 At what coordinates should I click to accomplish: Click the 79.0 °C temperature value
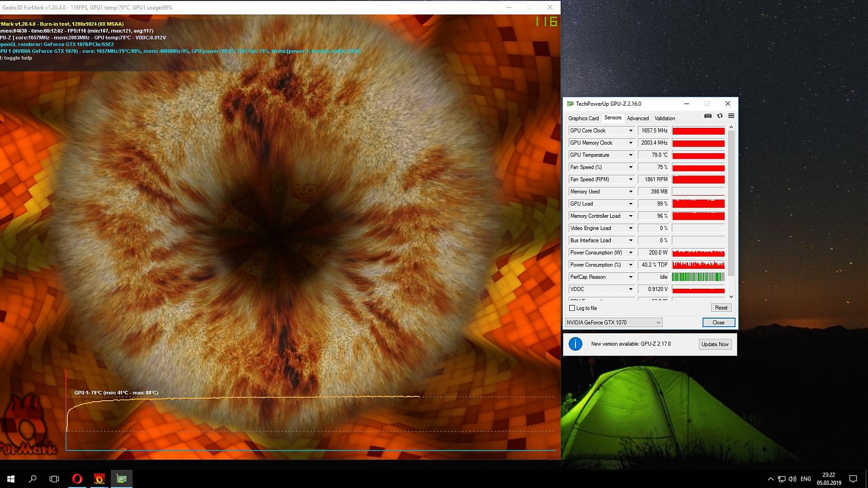coord(654,155)
